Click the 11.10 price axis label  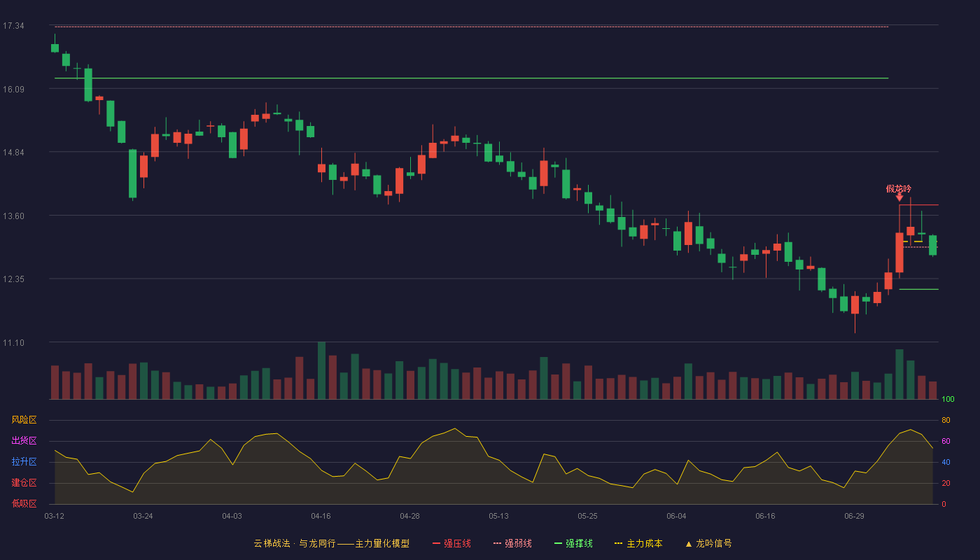(13, 342)
